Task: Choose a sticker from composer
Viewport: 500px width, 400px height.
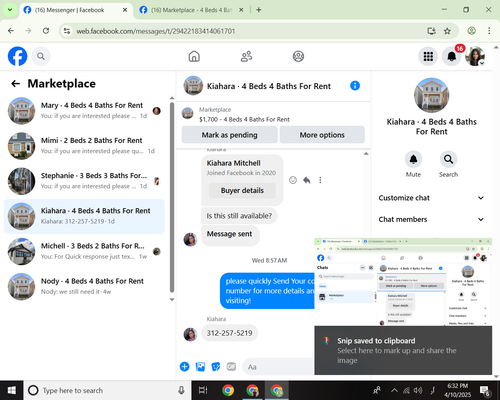Action: [216, 367]
